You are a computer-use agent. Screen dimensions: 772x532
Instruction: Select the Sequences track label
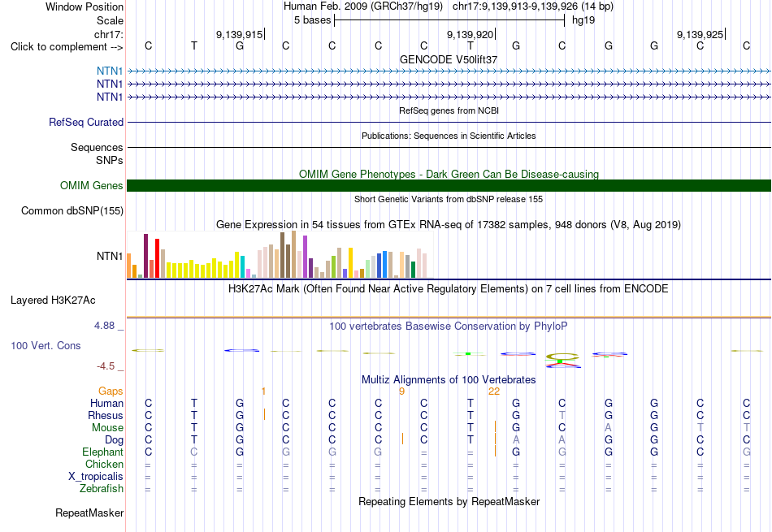click(x=97, y=147)
